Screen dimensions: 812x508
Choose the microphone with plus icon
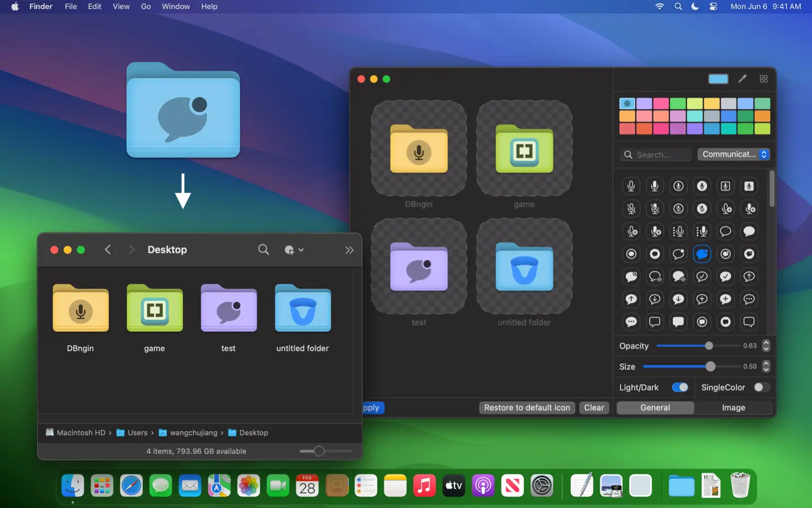726,209
